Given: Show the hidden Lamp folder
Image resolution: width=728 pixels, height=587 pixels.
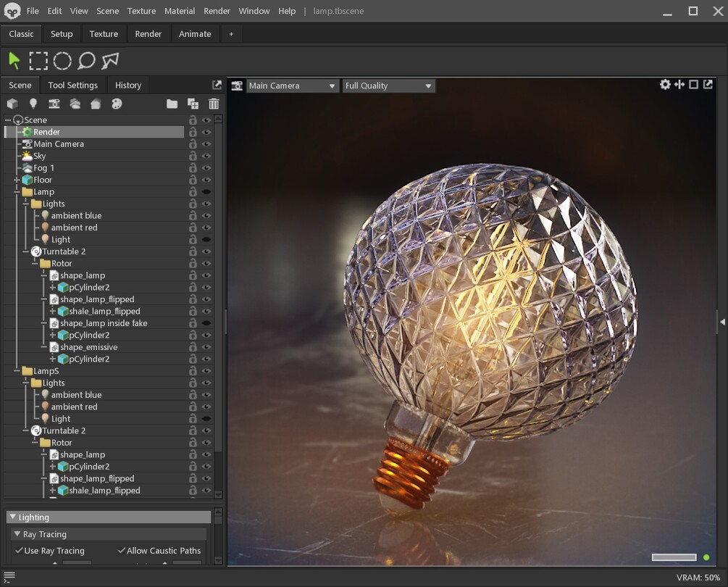Looking at the screenshot, I should point(206,192).
